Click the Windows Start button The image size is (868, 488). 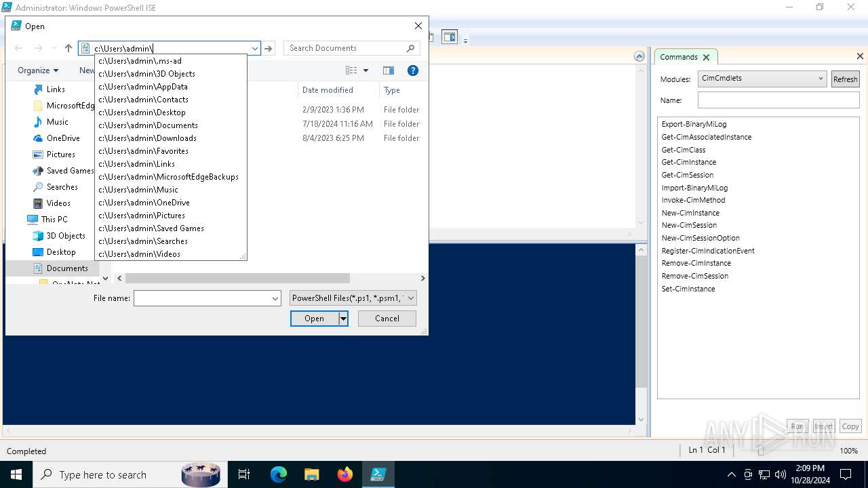coord(16,474)
